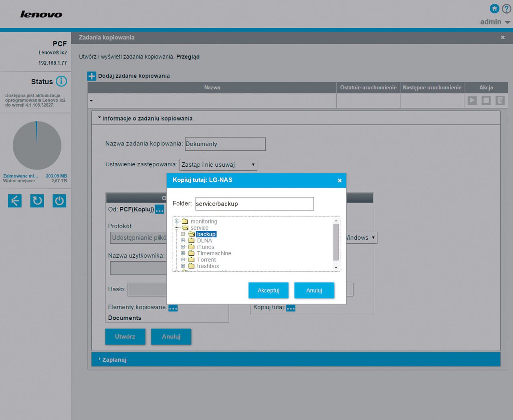Image resolution: width=513 pixels, height=420 pixels.
Task: Click the storage usage pie chart
Action: point(37,145)
